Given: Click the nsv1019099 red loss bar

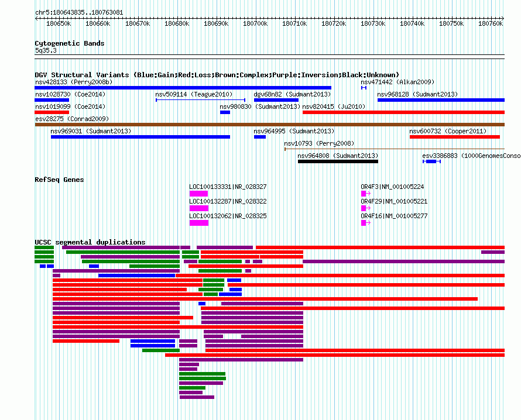Looking at the screenshot, I should (52, 112).
